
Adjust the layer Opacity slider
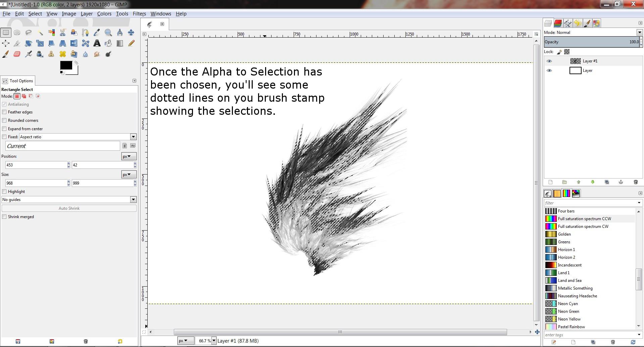coord(592,42)
